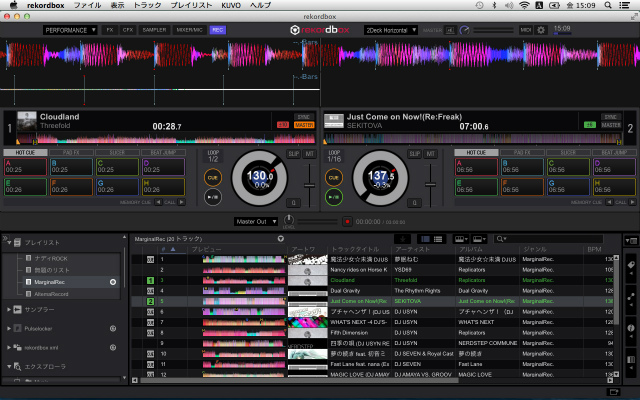The width and height of the screenshot is (640, 400).
Task: Click deck 2 tempo slider
Action: 430,184
